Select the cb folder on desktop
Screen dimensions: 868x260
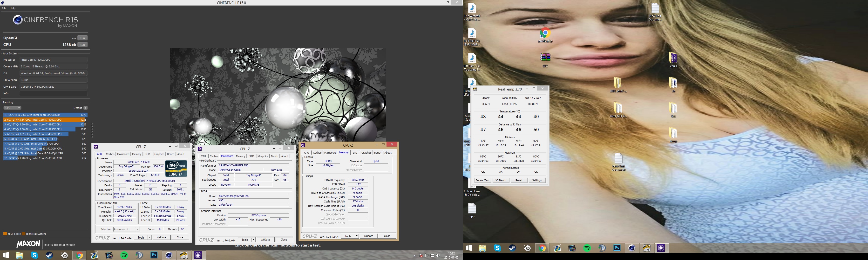point(673,85)
